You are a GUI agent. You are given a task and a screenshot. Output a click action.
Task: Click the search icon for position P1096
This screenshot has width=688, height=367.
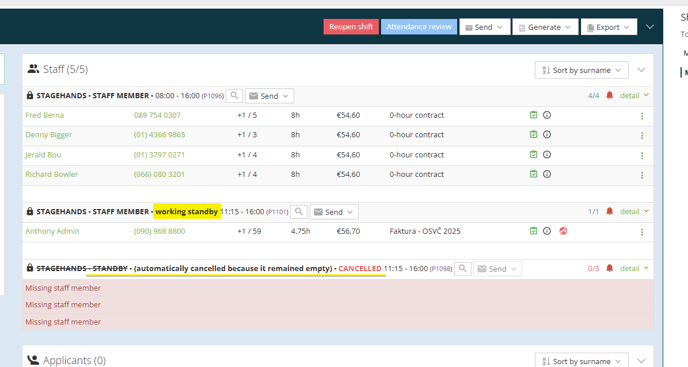(x=234, y=96)
